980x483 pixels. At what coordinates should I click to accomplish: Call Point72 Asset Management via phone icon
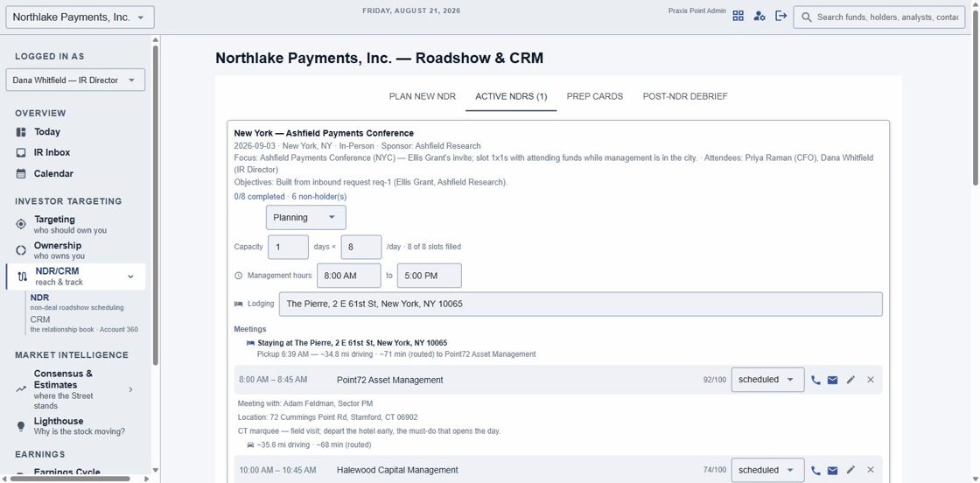pyautogui.click(x=815, y=380)
